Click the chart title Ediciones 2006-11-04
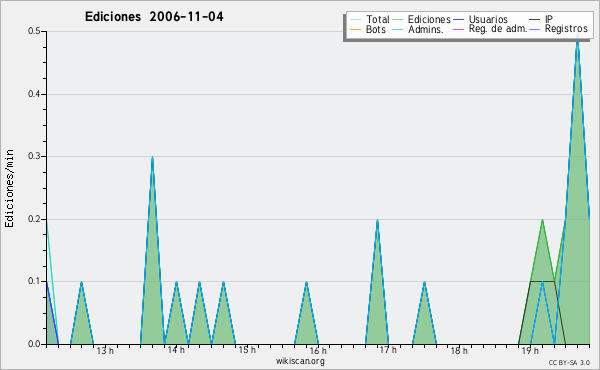Image resolution: width=600 pixels, height=370 pixels. click(154, 17)
